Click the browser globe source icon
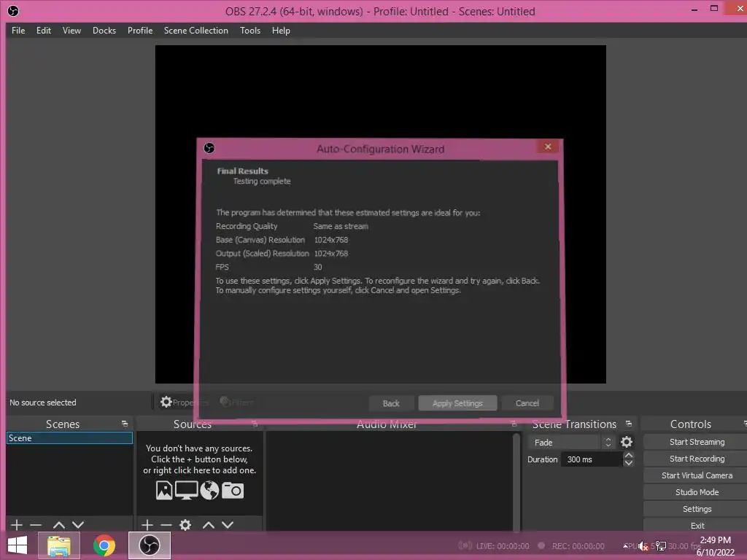Viewport: 747px width, 560px height. click(209, 490)
